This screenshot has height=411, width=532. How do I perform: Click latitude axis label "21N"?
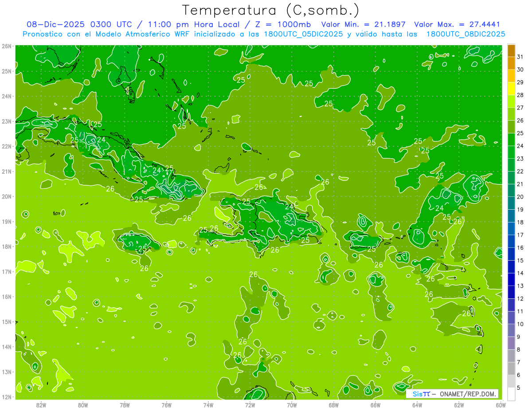(7, 171)
